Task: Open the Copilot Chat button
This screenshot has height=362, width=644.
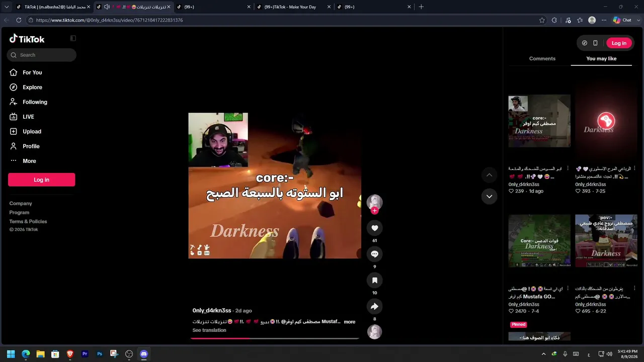Action: (x=622, y=20)
